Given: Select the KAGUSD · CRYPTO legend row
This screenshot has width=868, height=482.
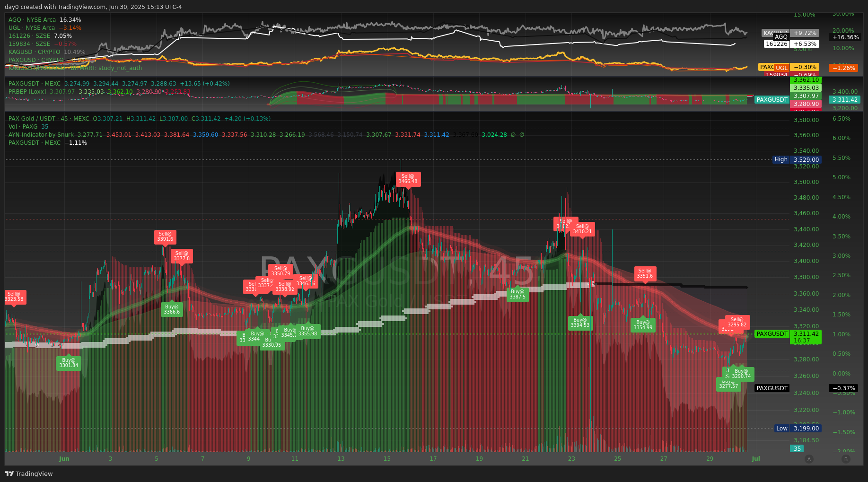Looking at the screenshot, I should 47,52.
